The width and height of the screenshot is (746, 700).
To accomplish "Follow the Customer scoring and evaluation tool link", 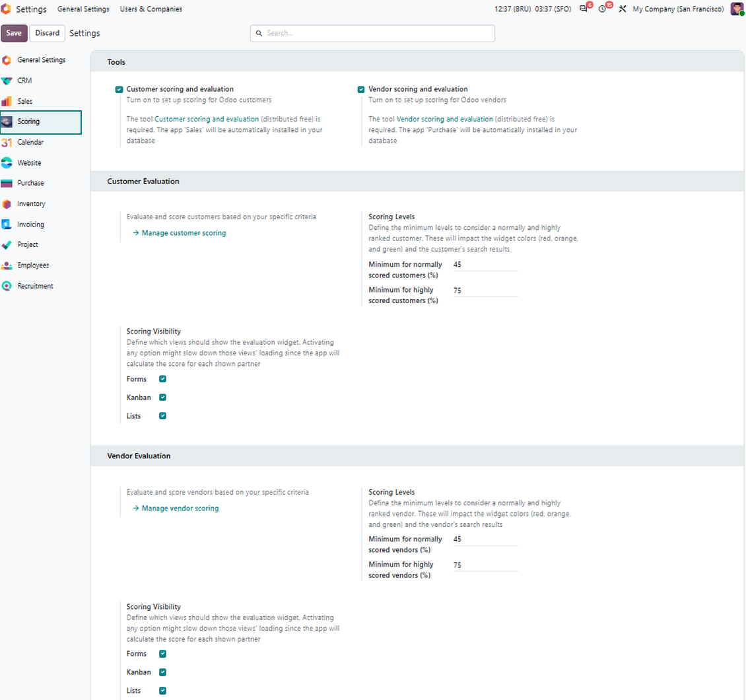I will click(207, 120).
